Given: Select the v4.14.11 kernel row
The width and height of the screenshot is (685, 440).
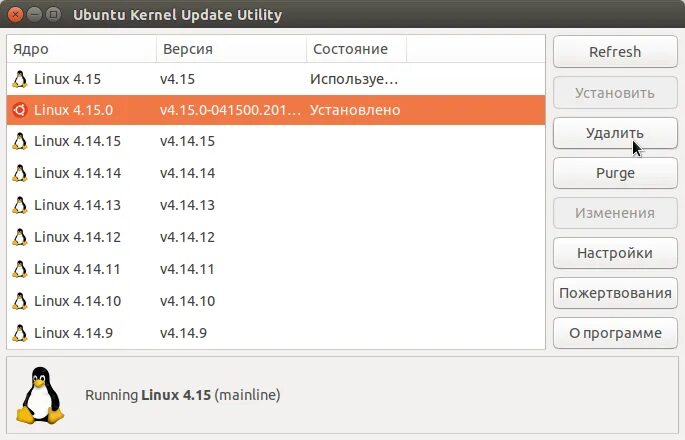Looking at the screenshot, I should [x=276, y=269].
